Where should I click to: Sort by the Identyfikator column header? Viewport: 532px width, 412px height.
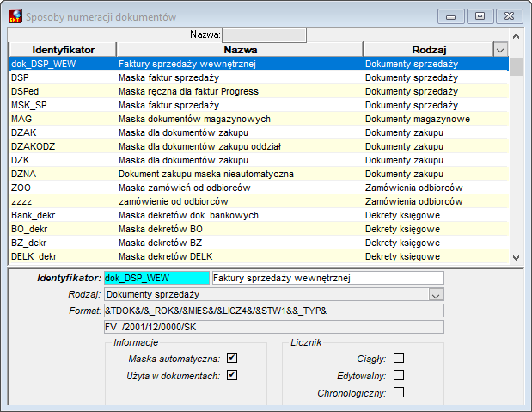click(63, 50)
